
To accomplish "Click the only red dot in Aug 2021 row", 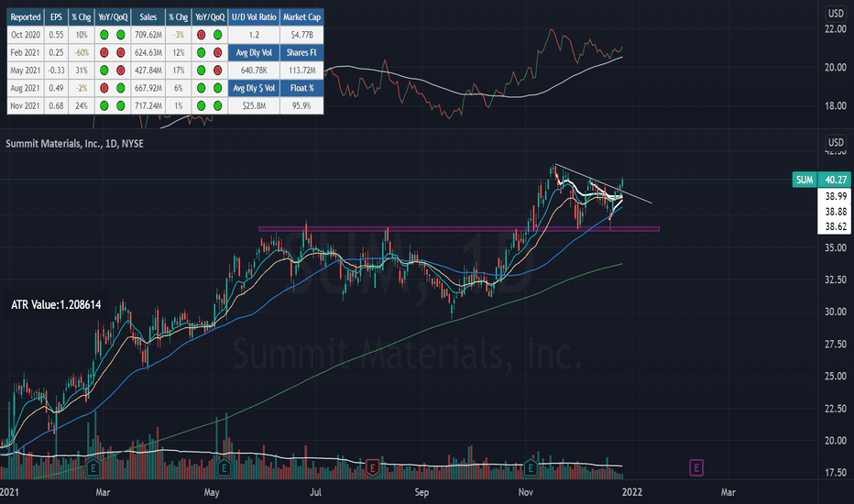I will tap(104, 88).
